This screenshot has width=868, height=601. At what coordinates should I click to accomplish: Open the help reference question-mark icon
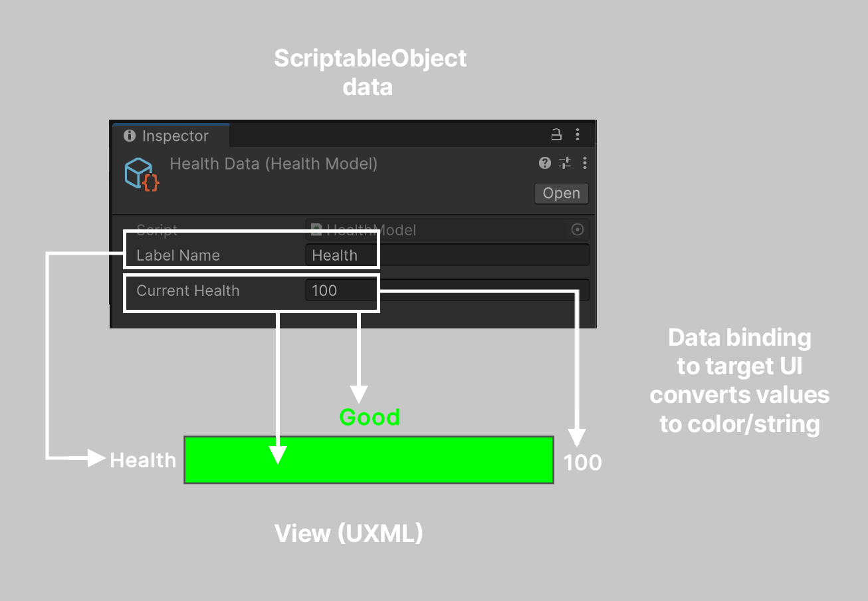pyautogui.click(x=545, y=163)
